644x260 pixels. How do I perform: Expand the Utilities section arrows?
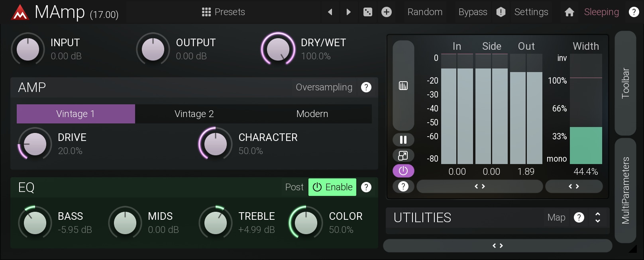coord(597,217)
